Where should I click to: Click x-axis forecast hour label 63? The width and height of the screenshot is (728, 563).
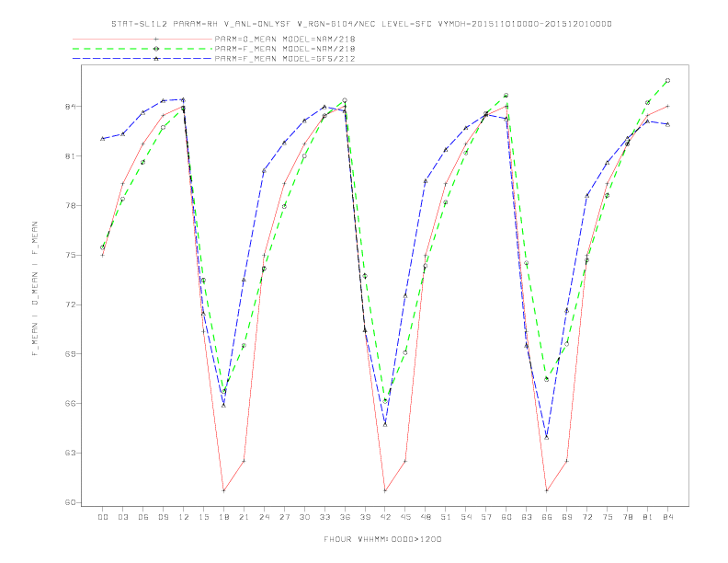pyautogui.click(x=527, y=517)
